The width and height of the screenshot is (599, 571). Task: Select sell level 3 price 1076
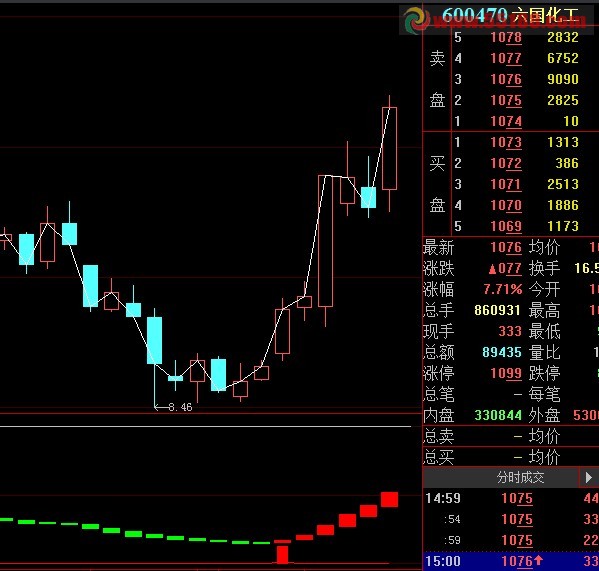point(506,79)
